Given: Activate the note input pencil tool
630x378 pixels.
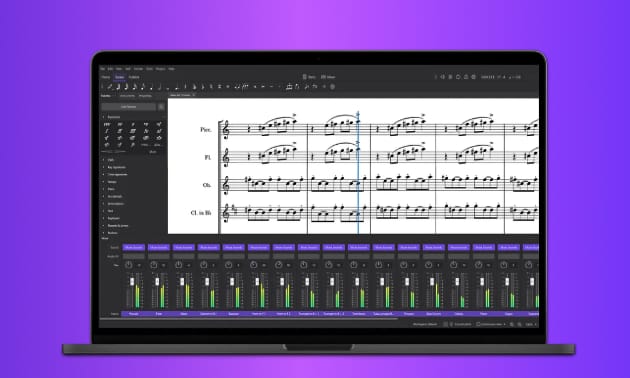Looking at the screenshot, I should pyautogui.click(x=109, y=86).
